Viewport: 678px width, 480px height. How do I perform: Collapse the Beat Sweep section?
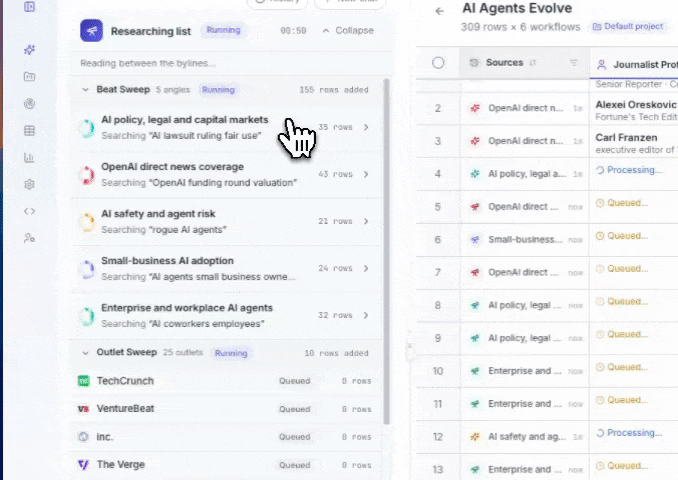point(86,90)
